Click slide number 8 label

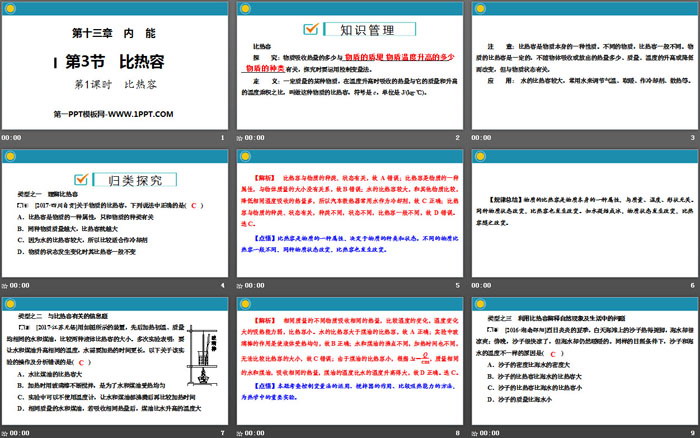[x=458, y=433]
